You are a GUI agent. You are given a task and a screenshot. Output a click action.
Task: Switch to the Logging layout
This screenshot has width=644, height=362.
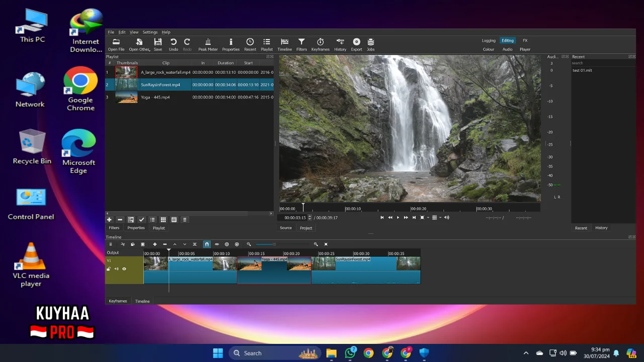(489, 41)
